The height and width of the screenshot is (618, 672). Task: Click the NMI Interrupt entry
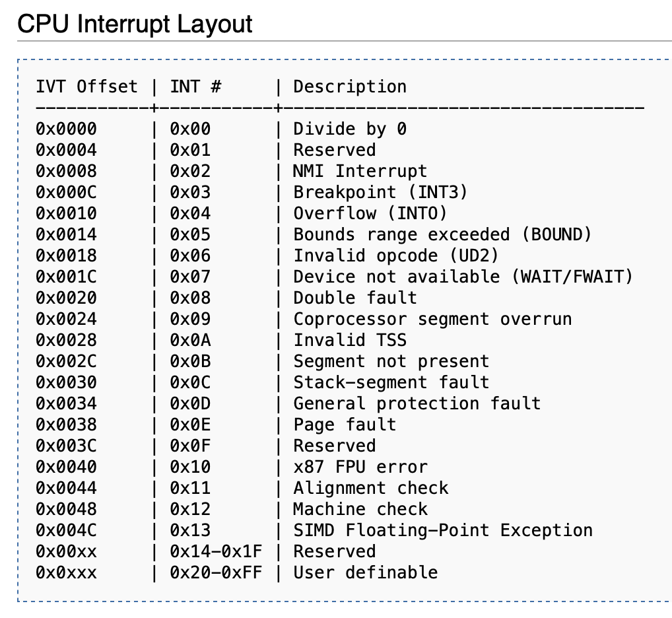coord(360,171)
